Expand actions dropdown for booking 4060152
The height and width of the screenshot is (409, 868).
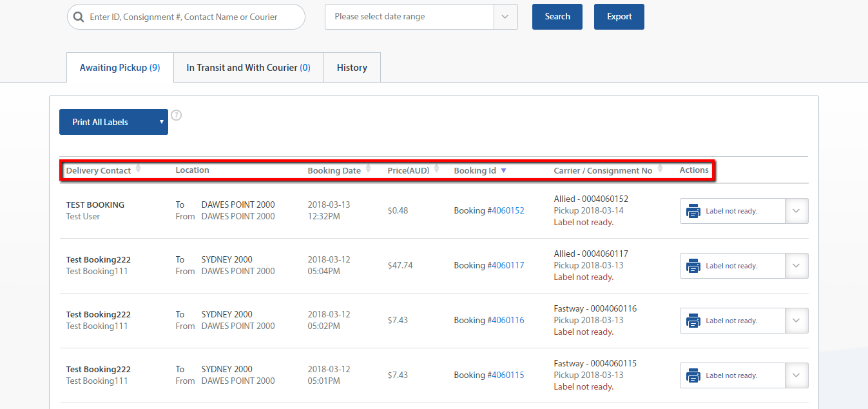(x=796, y=211)
